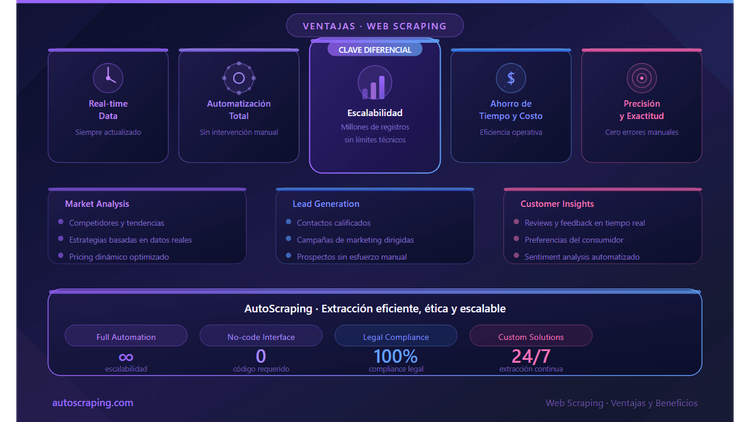The image size is (750, 422).
Task: Click the Sin intervención manual subtitle
Action: click(x=239, y=132)
